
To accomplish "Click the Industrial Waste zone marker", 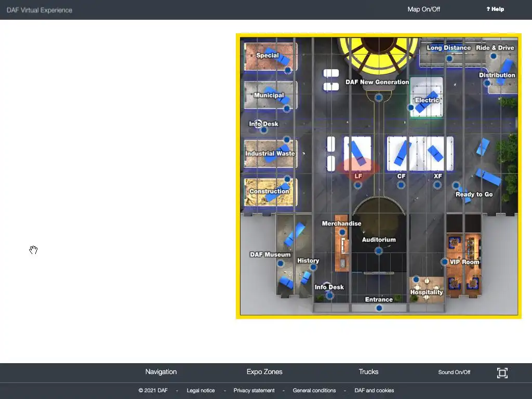I will point(287,140).
